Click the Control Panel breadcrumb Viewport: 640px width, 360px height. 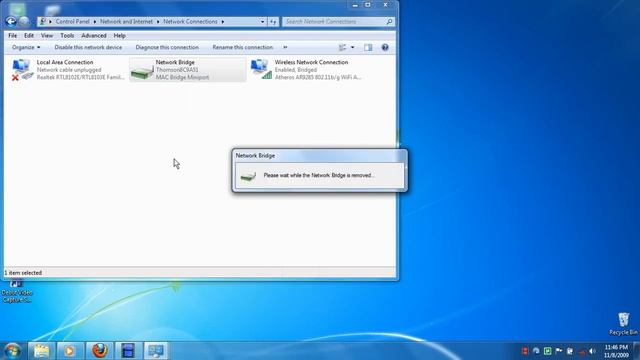(73, 22)
